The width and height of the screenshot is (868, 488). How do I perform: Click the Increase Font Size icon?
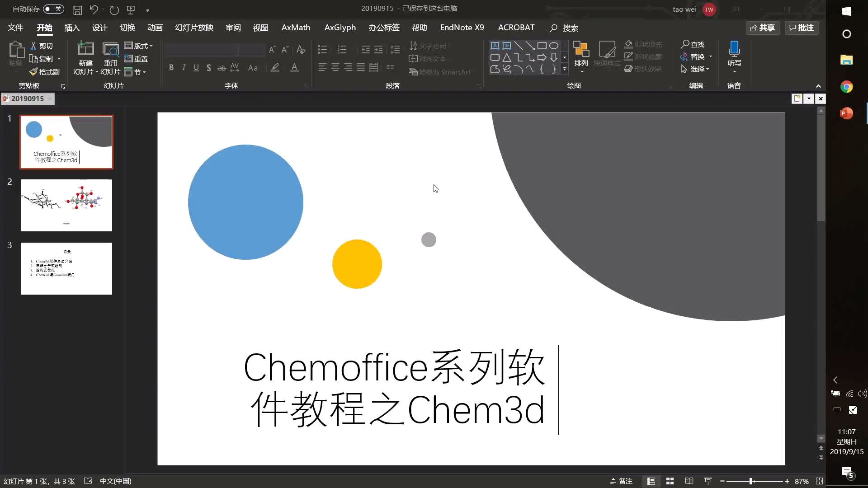pos(272,50)
